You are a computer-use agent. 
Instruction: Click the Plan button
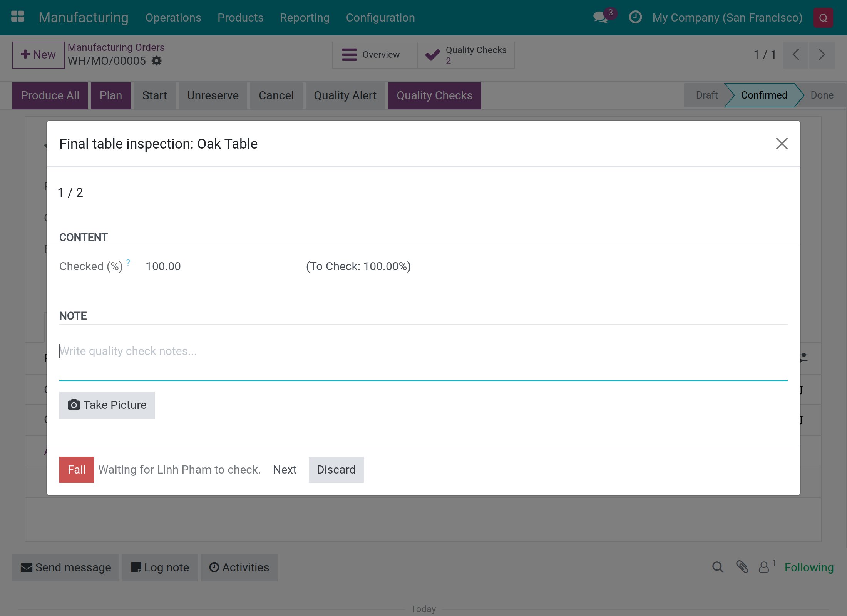[111, 95]
